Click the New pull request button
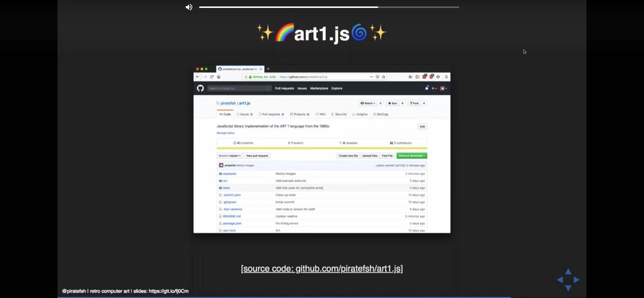Screen dimensions: 644x298 pyautogui.click(x=257, y=156)
